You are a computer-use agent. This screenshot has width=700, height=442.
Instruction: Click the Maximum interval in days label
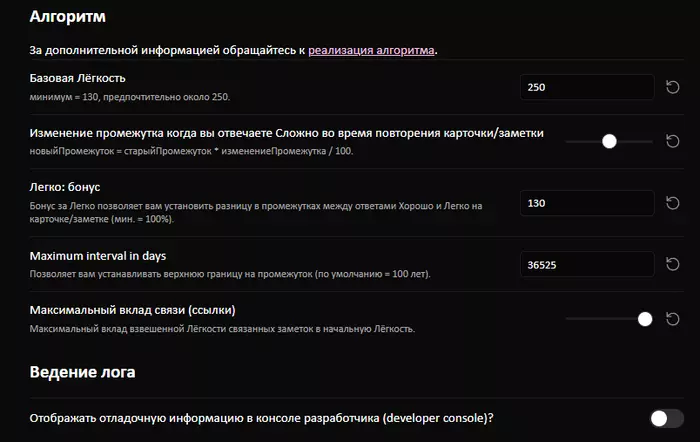(x=98, y=256)
